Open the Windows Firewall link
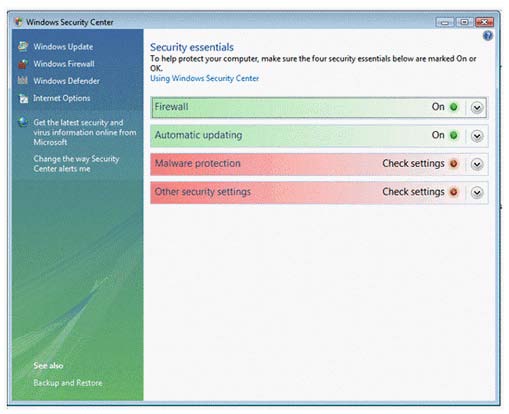Image resolution: width=509 pixels, height=414 pixels. click(64, 64)
